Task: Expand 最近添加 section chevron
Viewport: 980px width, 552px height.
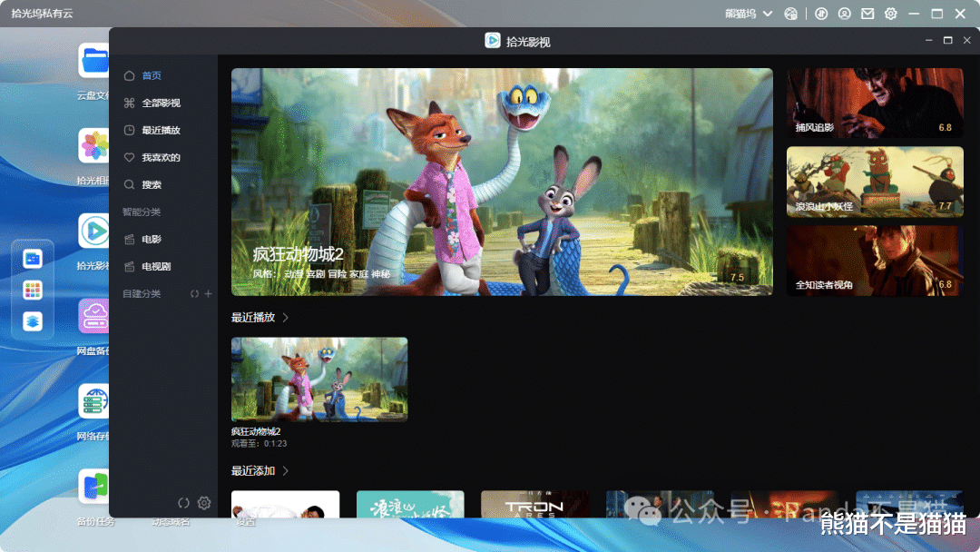Action: [286, 470]
